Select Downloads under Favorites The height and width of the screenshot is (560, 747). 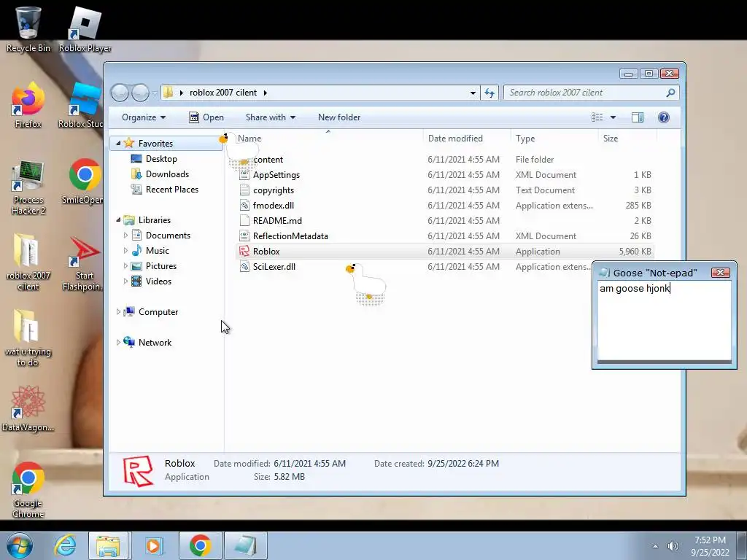click(167, 174)
